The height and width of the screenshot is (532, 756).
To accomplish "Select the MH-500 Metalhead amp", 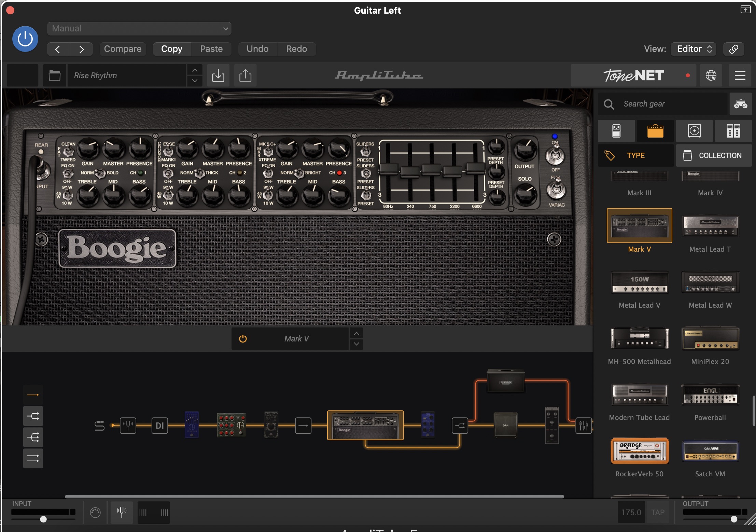I will (639, 338).
